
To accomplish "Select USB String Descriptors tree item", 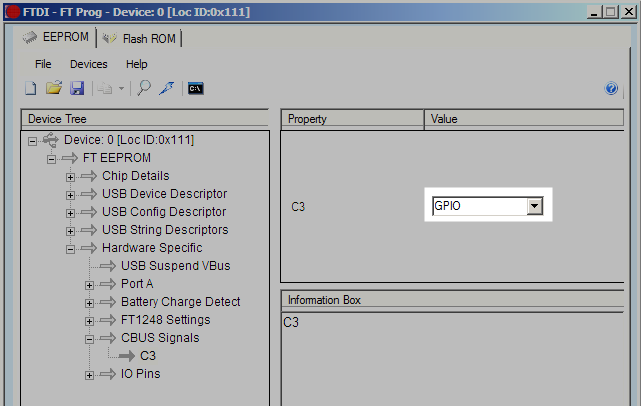I will coord(165,230).
